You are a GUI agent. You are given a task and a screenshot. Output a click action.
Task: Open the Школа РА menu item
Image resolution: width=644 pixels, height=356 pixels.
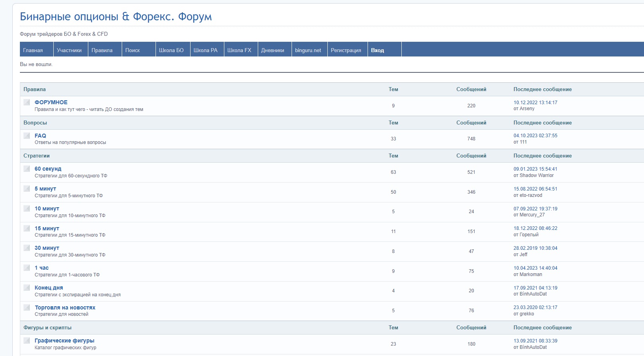(x=207, y=49)
